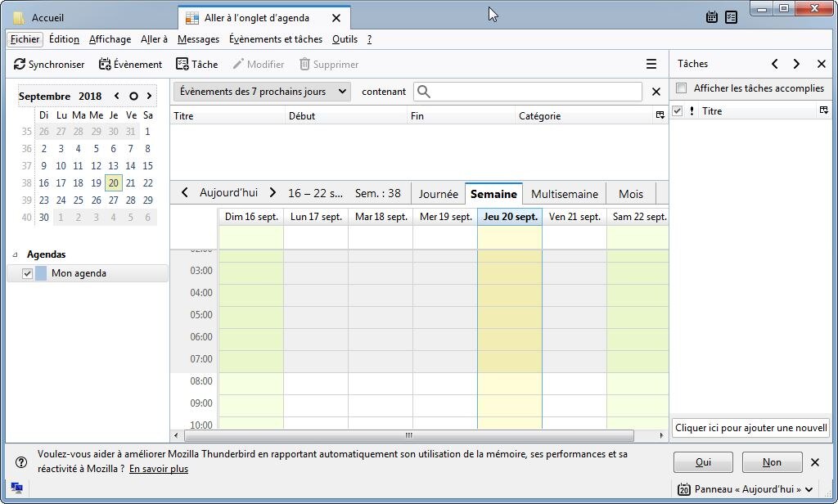Toggle the task completed column checkbox

coord(677,111)
